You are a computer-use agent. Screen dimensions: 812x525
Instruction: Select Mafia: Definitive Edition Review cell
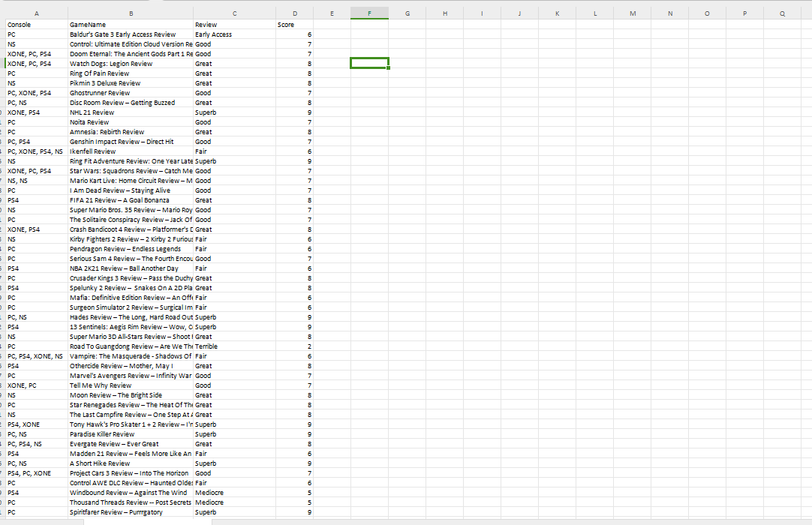point(131,298)
